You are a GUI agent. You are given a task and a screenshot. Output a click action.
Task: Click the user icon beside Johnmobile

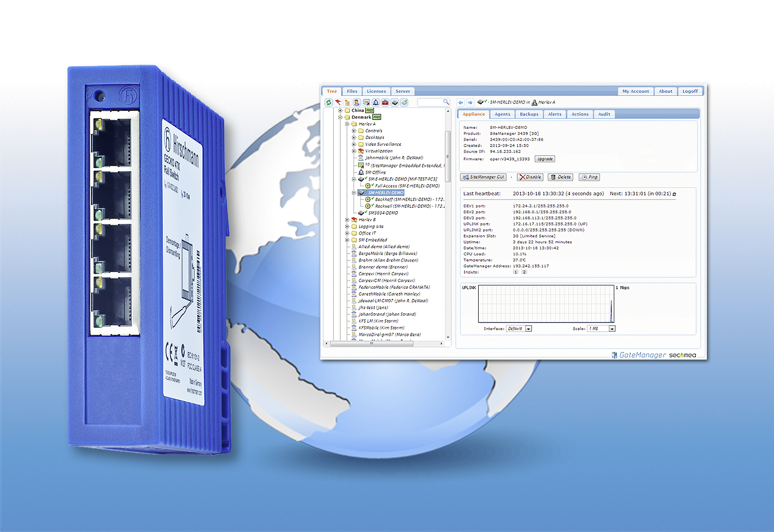click(361, 158)
